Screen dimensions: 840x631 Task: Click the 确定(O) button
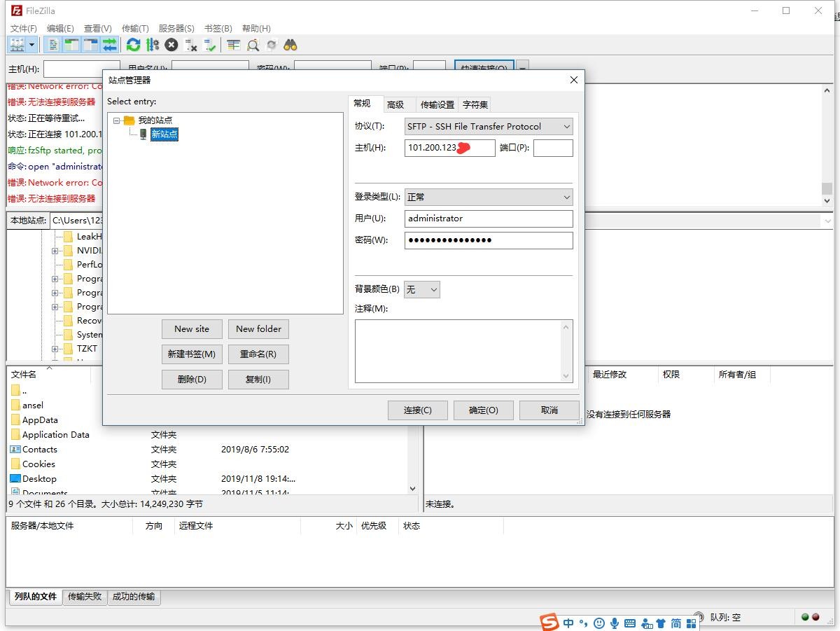pos(484,410)
